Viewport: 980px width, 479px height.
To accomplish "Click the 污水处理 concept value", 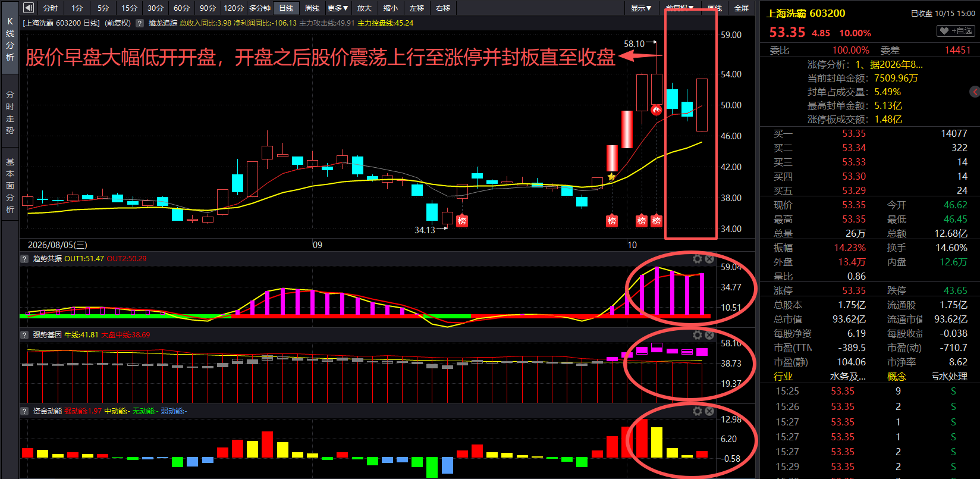I will tap(950, 376).
